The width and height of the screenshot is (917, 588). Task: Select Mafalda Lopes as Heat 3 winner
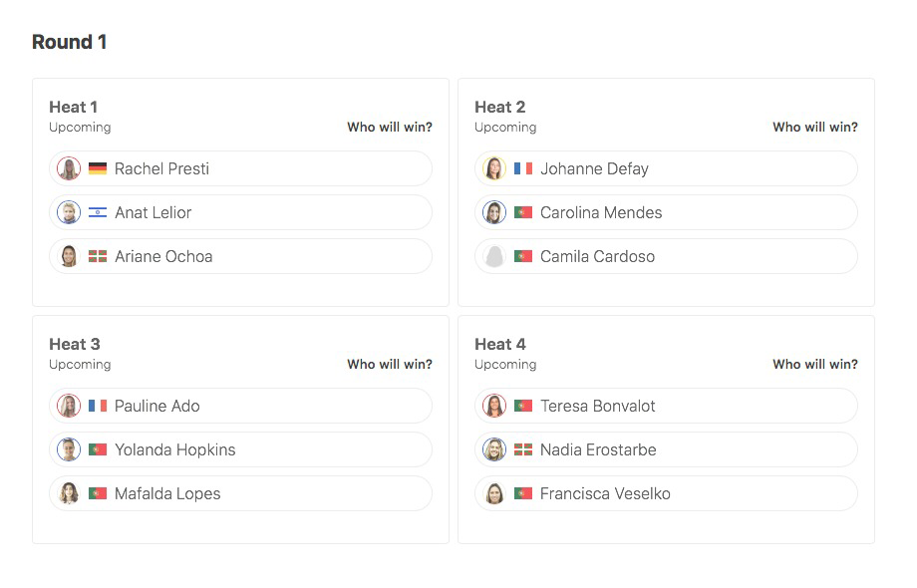(x=241, y=494)
